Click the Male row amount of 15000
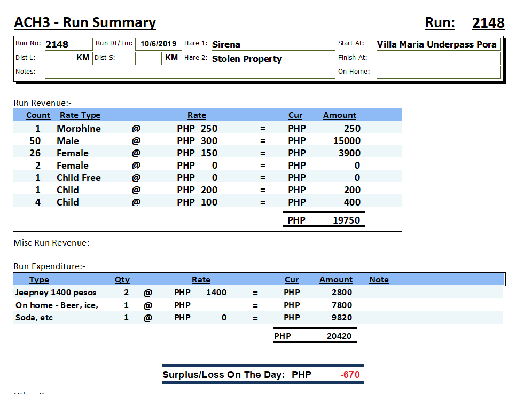532x394 pixels. tap(347, 141)
